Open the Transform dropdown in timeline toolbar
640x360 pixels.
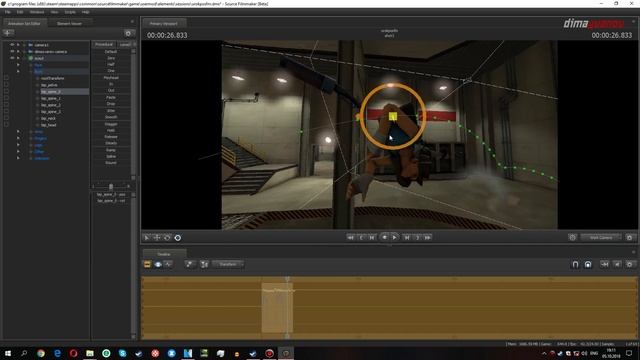click(x=228, y=264)
